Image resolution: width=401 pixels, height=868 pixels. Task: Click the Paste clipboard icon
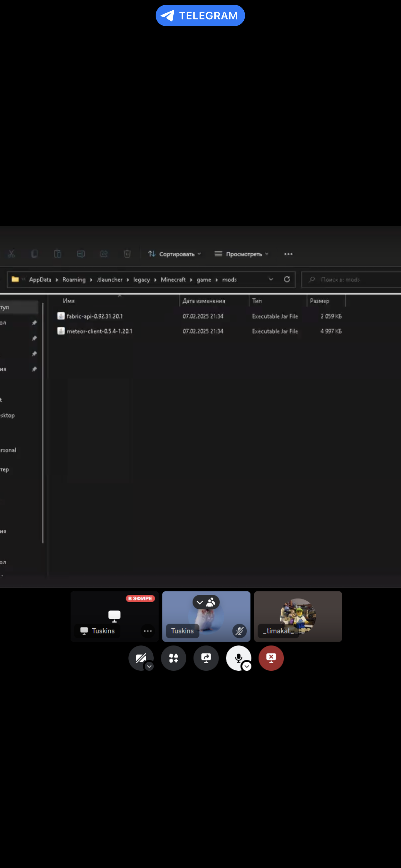tap(57, 254)
